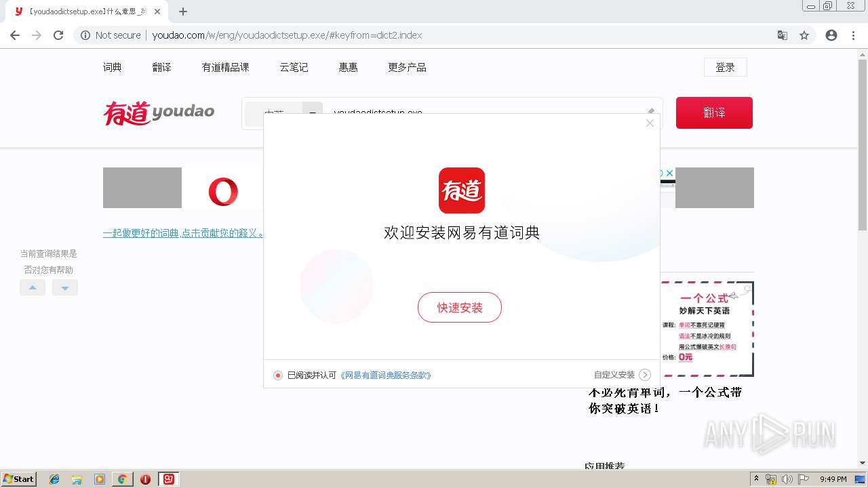The image size is (868, 488).
Task: Open site info next to Not secure
Action: point(85,35)
